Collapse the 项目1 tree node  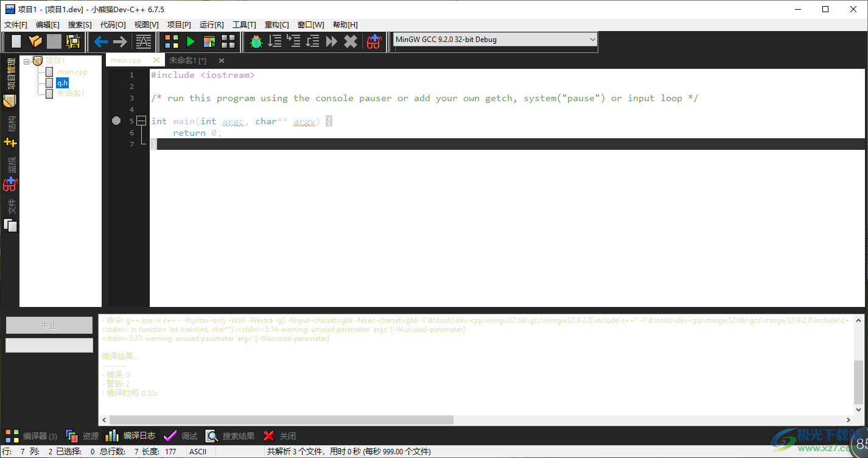[26, 61]
